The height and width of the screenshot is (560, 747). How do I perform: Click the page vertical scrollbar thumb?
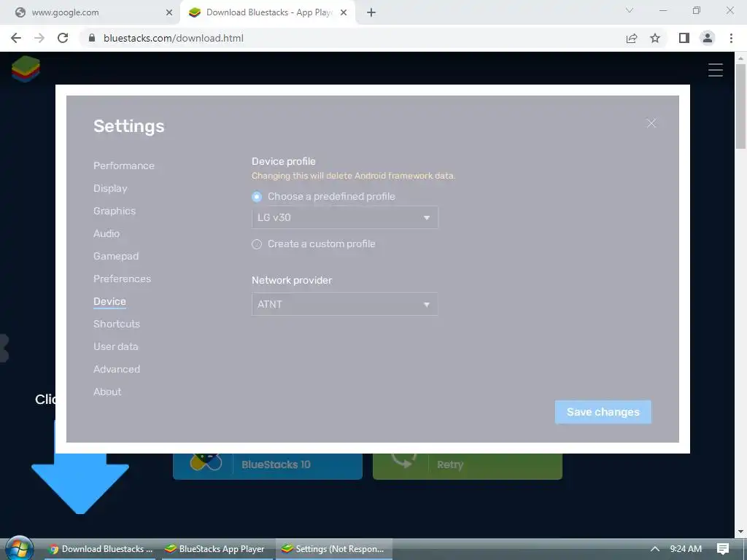[740, 106]
